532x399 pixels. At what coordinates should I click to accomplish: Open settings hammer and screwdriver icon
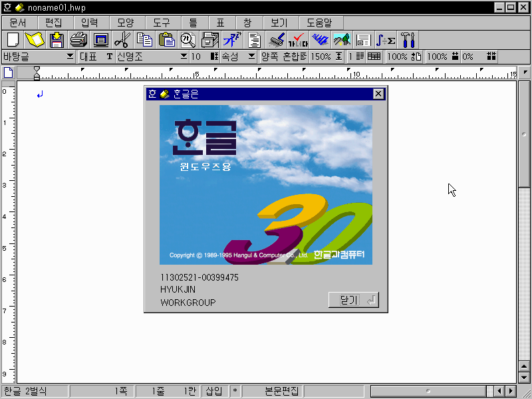pos(408,40)
